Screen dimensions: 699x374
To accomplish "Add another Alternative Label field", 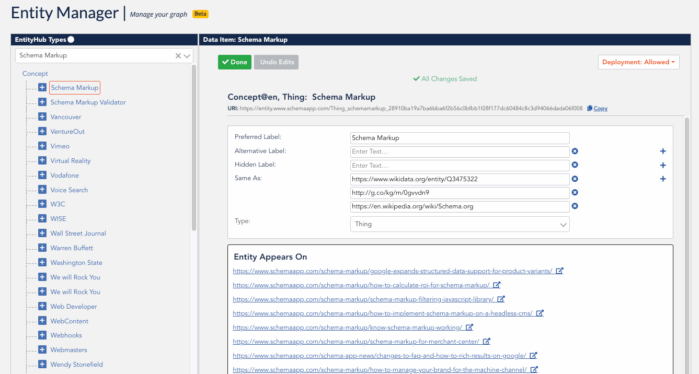I will (x=663, y=151).
